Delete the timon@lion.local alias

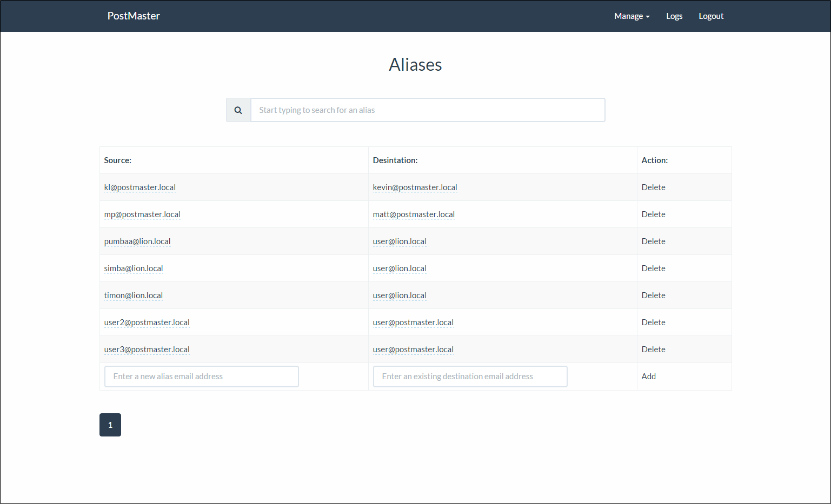tap(653, 295)
